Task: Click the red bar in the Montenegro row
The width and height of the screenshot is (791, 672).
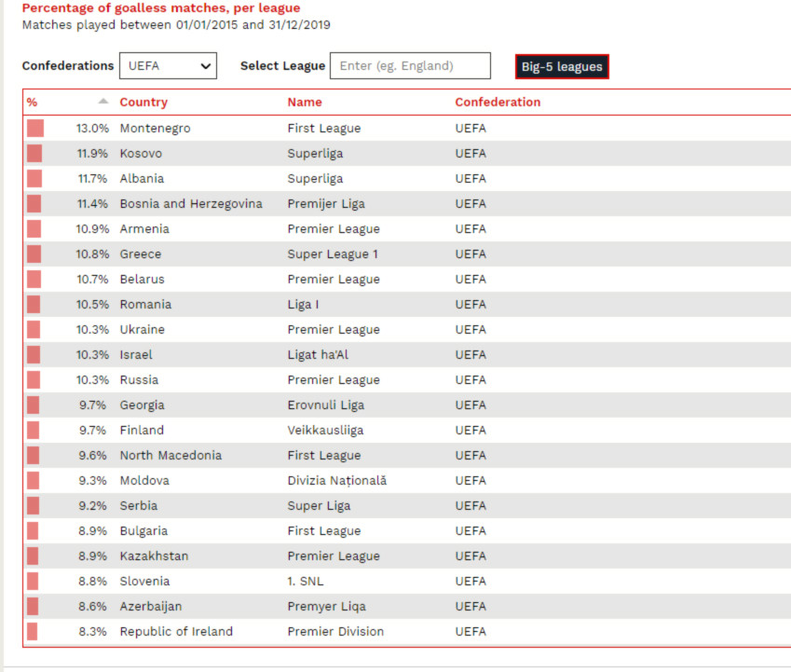Action: (x=35, y=129)
